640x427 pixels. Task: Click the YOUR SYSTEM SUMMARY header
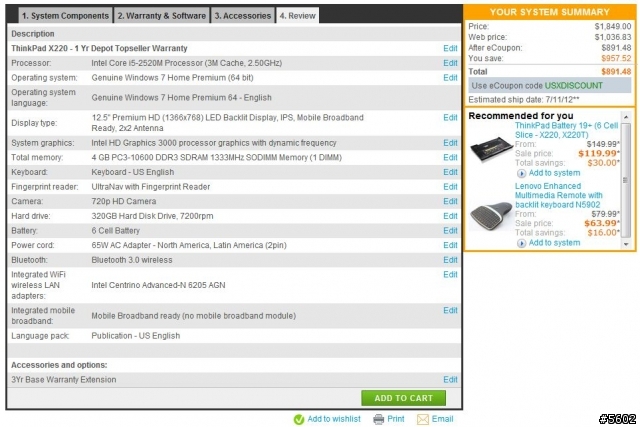(x=549, y=12)
